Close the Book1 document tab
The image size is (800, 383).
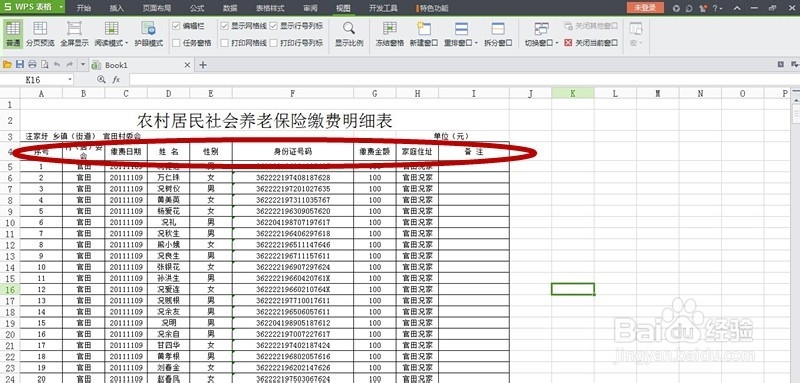point(187,65)
